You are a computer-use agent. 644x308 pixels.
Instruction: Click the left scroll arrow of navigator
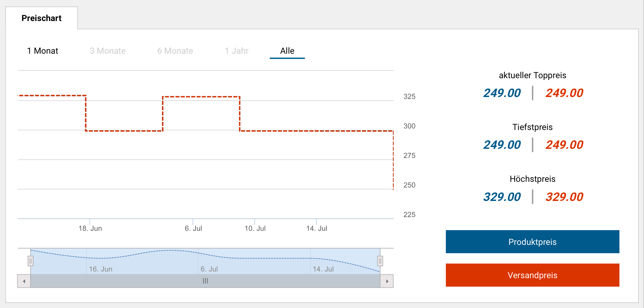(24, 281)
